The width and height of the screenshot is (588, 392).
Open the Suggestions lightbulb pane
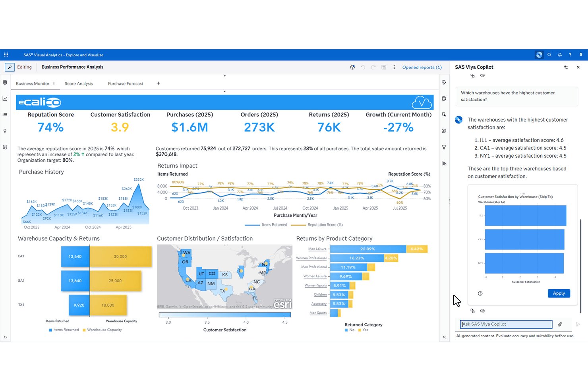pyautogui.click(x=5, y=131)
